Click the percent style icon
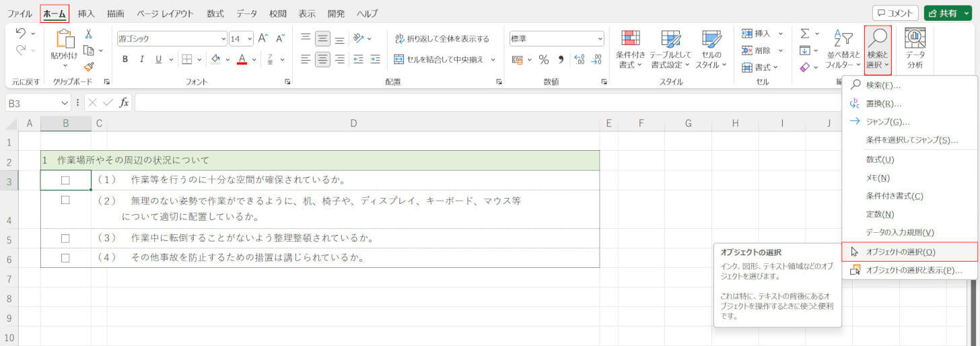This screenshot has width=980, height=346. point(543,60)
